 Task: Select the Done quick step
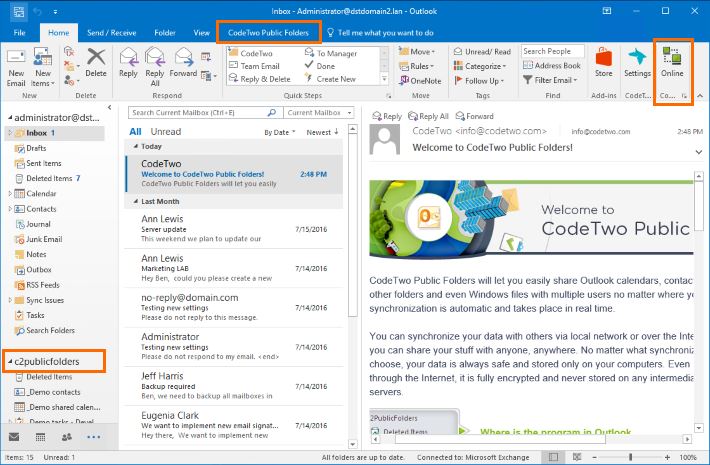click(x=320, y=66)
